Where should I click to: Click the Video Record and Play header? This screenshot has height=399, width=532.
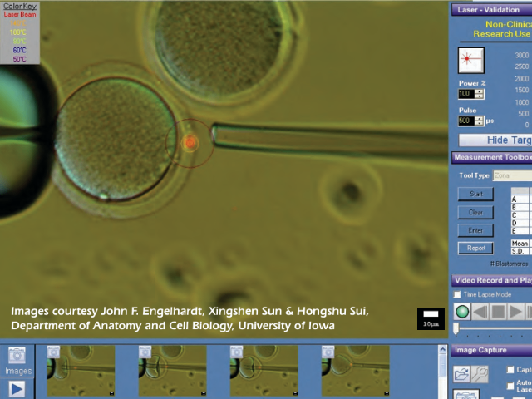click(491, 281)
